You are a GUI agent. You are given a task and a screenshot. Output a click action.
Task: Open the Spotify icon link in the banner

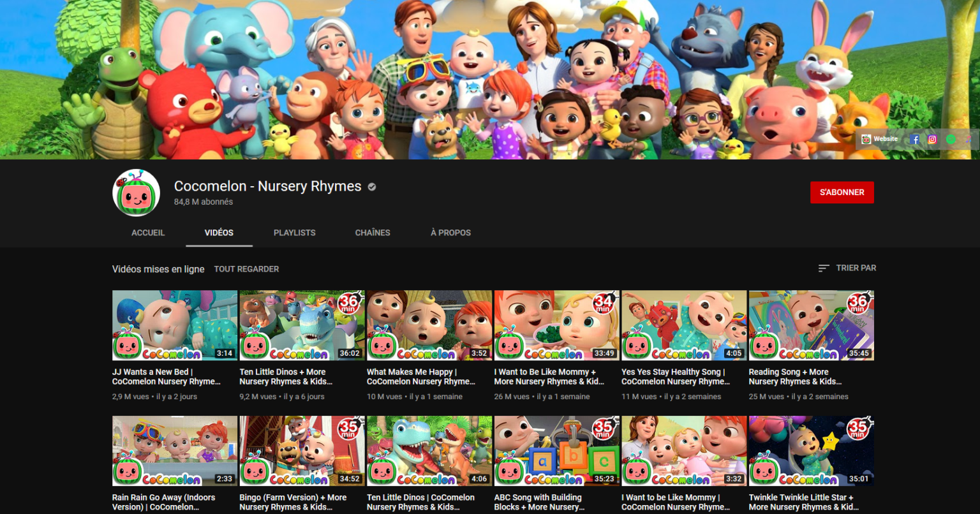coord(951,139)
